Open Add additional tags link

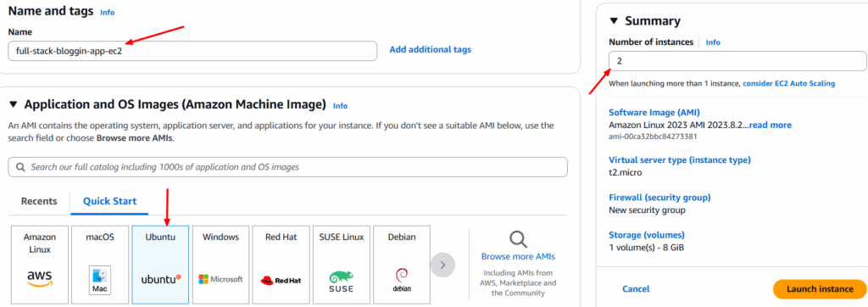(x=430, y=50)
